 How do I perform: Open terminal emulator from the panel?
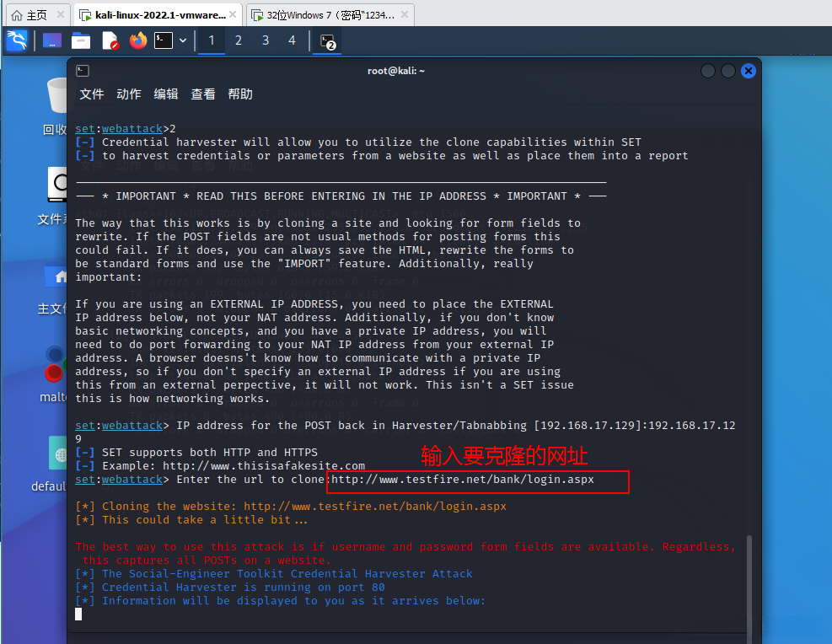(x=164, y=40)
